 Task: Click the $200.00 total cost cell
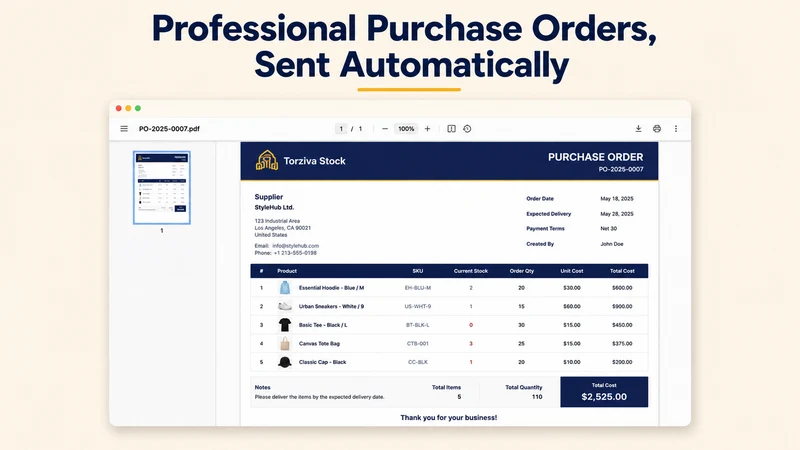[622, 362]
